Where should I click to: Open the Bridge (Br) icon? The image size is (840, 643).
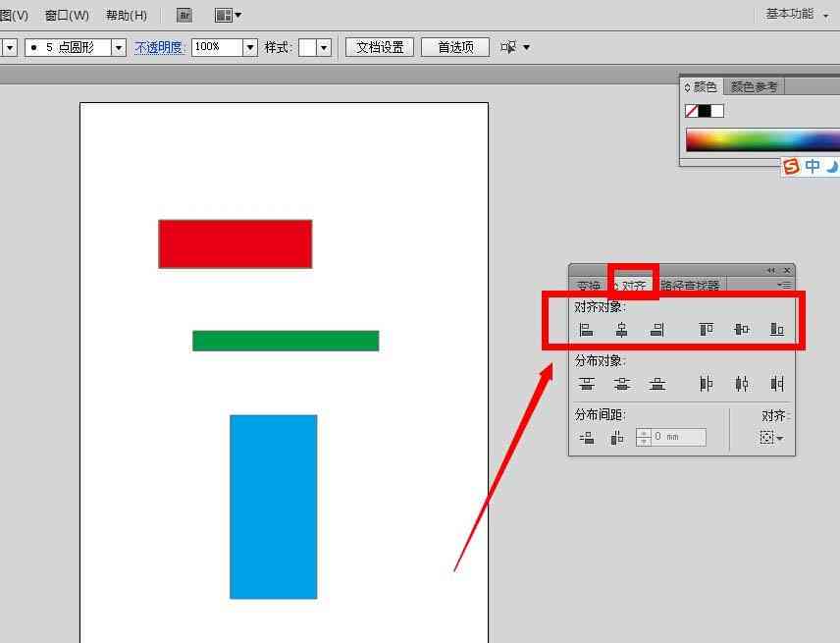click(x=184, y=15)
